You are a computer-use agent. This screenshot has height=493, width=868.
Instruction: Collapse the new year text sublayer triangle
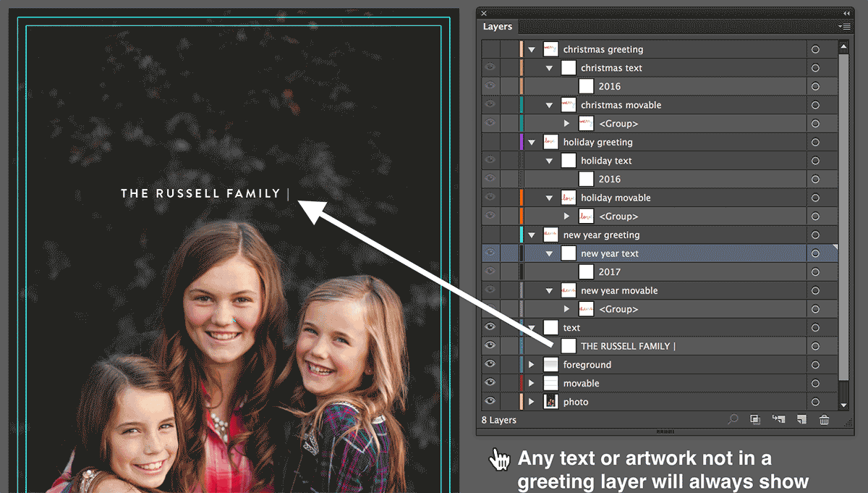tap(549, 253)
